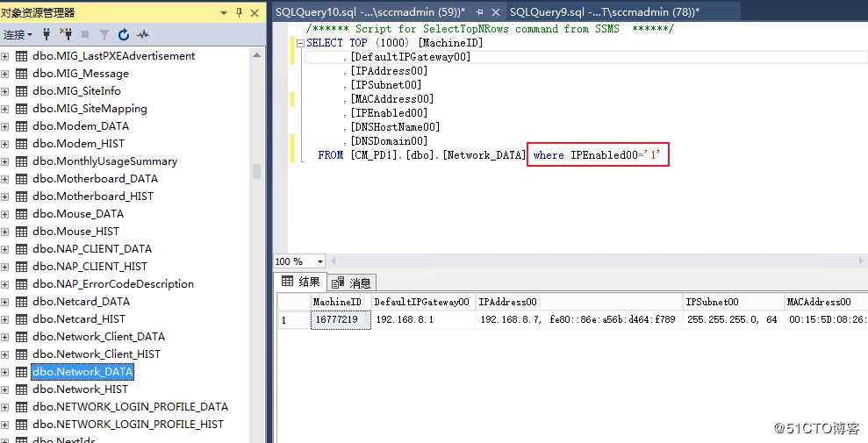Image resolution: width=868 pixels, height=443 pixels.
Task: Switch to SQLQuery10.sql tab
Action: [369, 11]
